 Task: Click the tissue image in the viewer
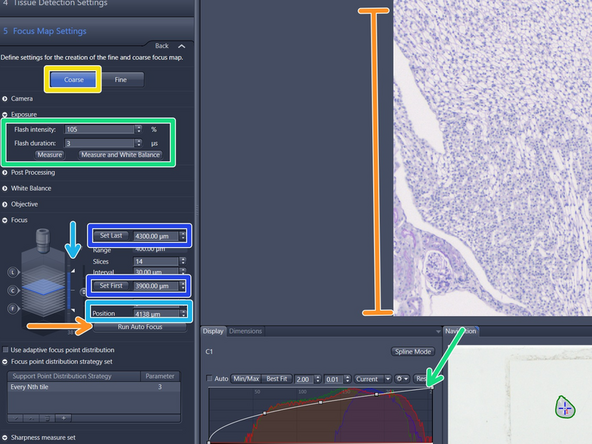click(492, 158)
